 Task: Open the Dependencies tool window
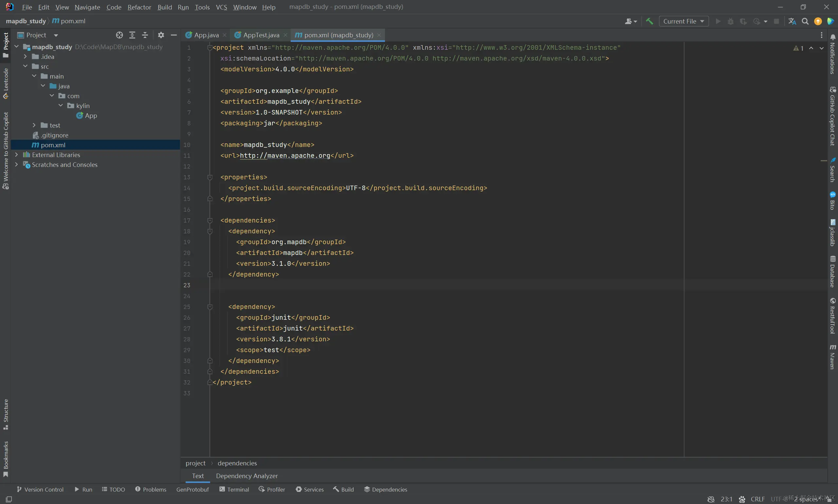click(x=386, y=489)
